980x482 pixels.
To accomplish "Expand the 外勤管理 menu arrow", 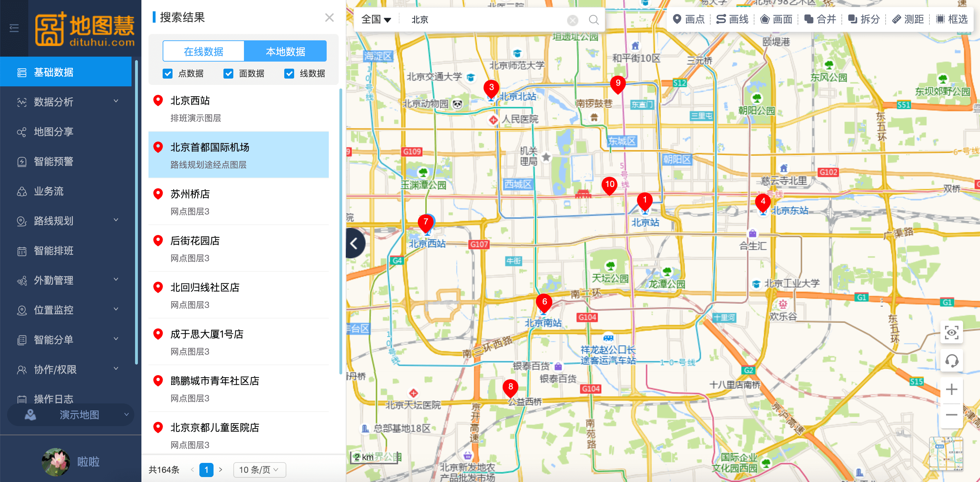I will 116,280.
